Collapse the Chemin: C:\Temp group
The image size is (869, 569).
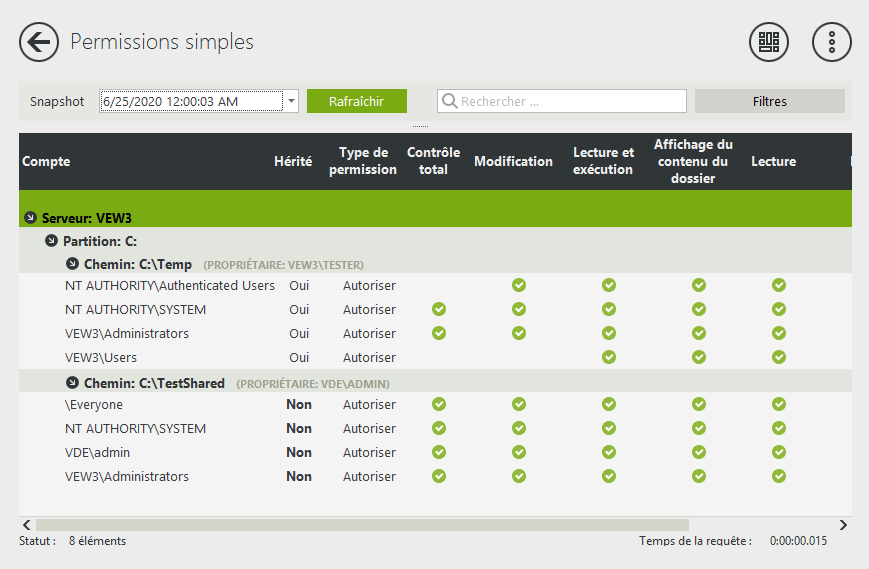[72, 264]
